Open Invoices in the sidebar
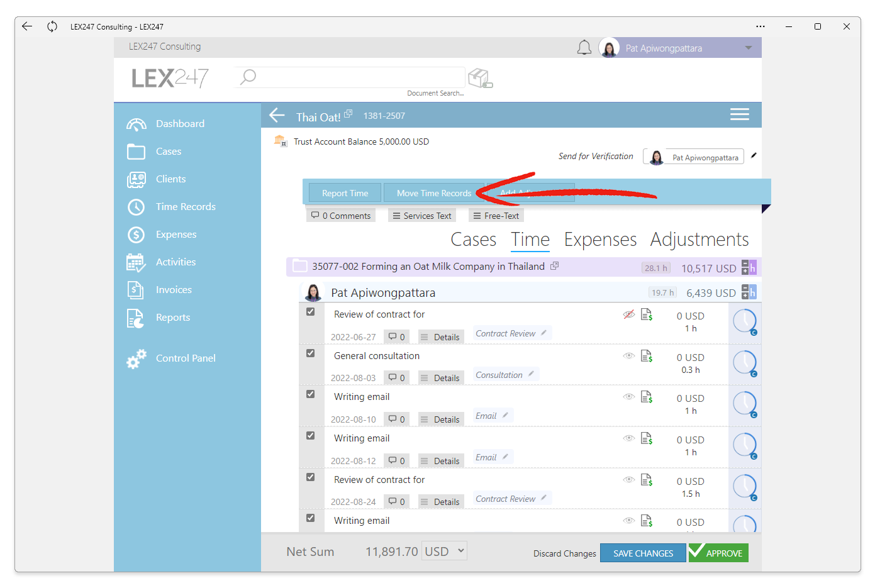 click(x=159, y=290)
